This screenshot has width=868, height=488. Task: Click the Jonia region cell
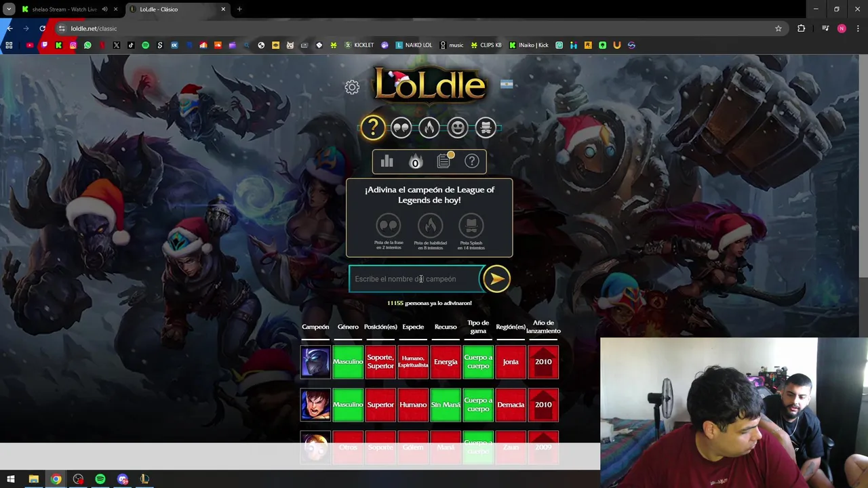click(x=511, y=362)
